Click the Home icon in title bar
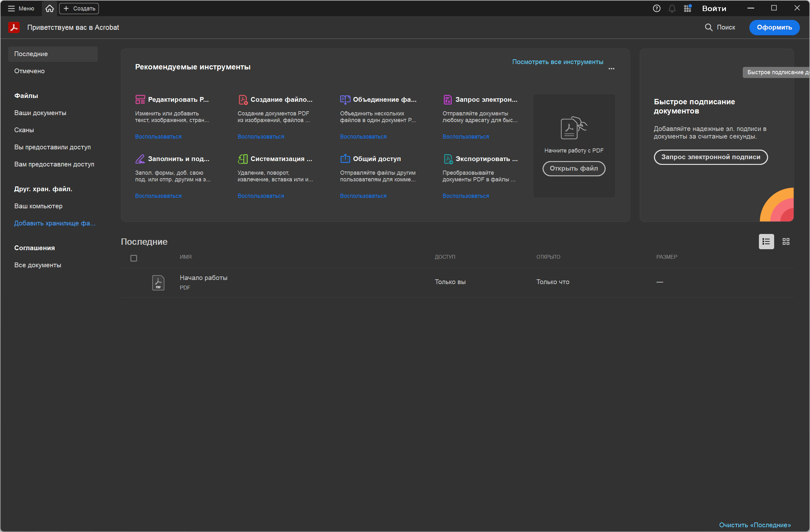Image resolution: width=810 pixels, height=532 pixels. 50,9
